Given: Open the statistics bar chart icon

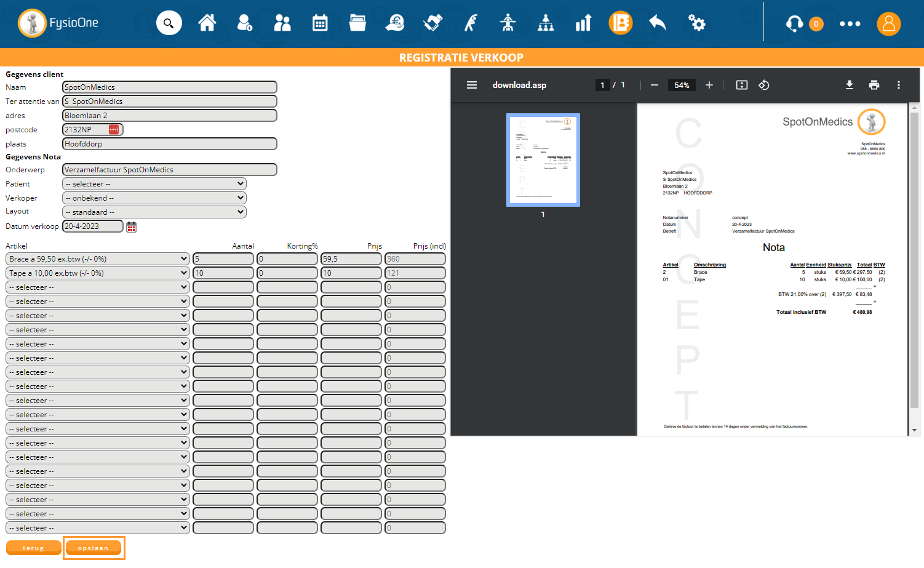Looking at the screenshot, I should coord(583,23).
